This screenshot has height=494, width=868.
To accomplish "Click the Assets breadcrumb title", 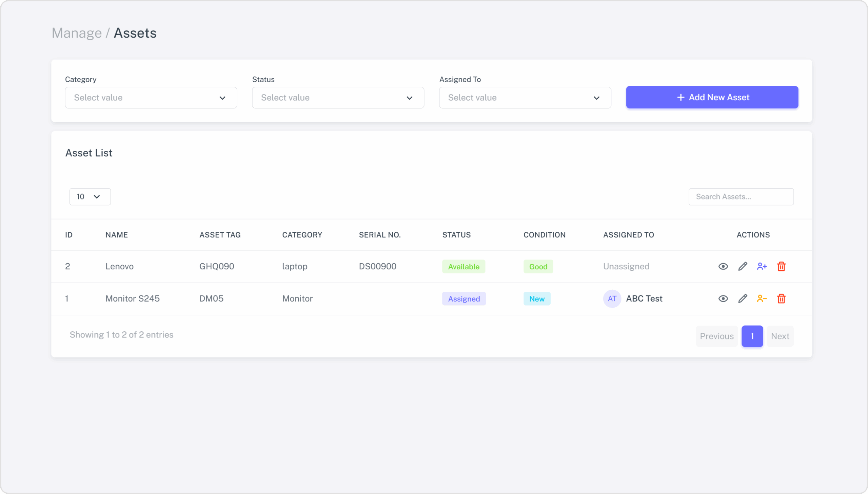I will (135, 33).
